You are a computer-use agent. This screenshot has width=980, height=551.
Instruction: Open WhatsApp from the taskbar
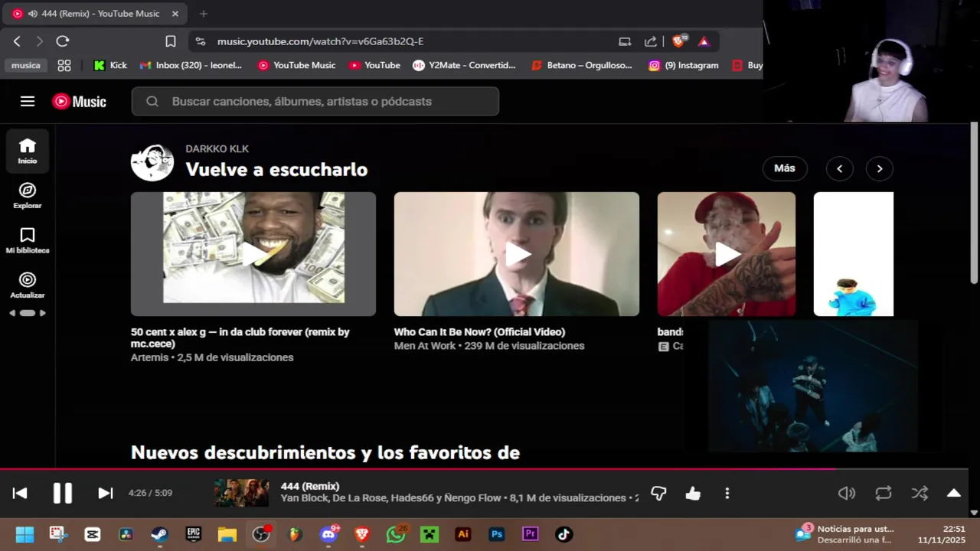(397, 534)
